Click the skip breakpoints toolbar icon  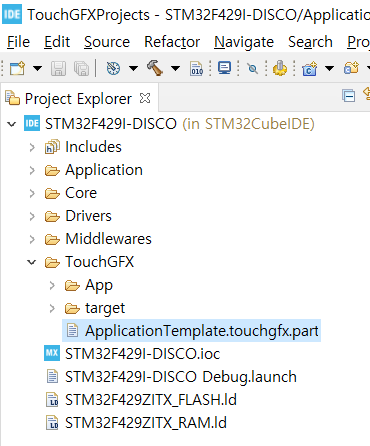tap(253, 69)
